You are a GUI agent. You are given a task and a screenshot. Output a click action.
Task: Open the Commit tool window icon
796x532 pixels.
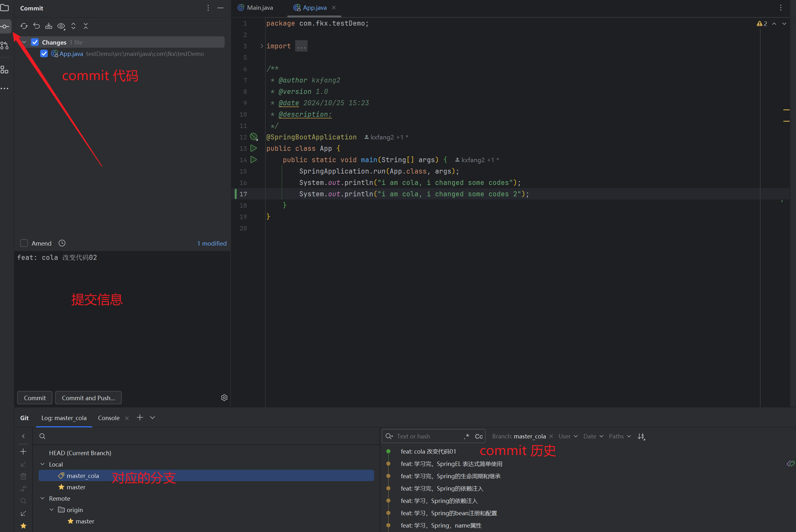(5, 27)
